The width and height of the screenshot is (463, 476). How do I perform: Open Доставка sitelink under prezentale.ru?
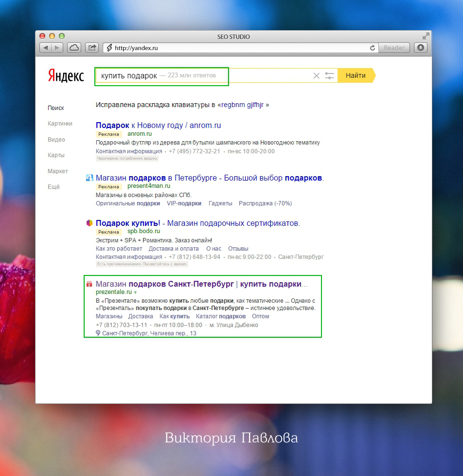(141, 316)
